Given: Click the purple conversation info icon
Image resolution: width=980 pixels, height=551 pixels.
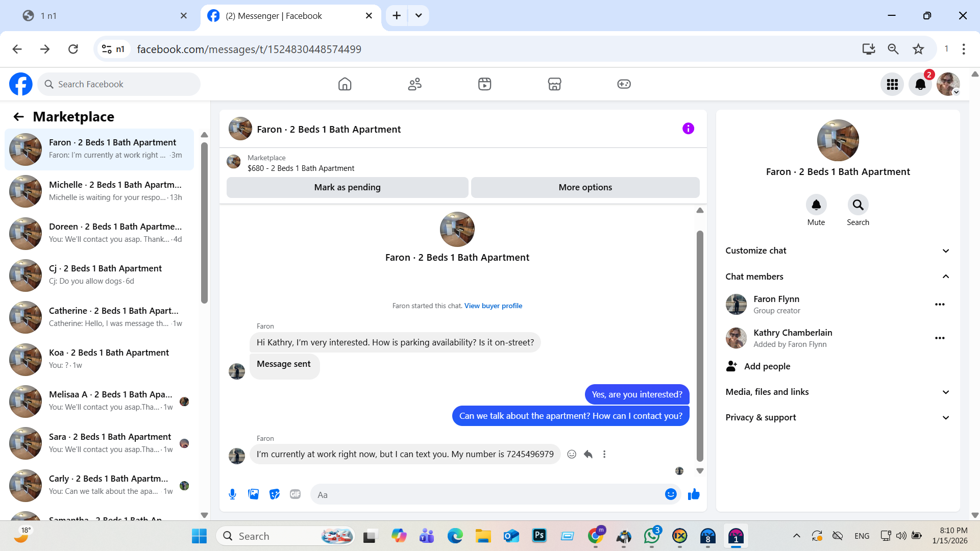Looking at the screenshot, I should pyautogui.click(x=688, y=129).
